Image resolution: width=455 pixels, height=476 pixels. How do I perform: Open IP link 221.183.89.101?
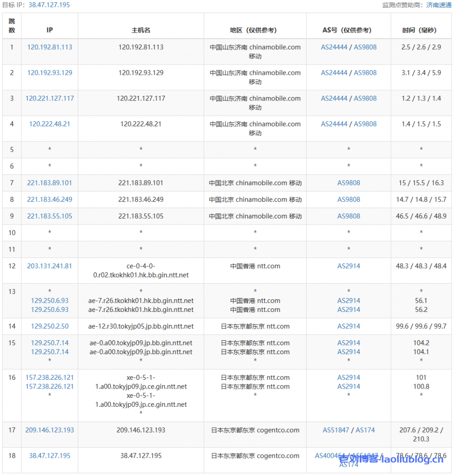[x=50, y=183]
